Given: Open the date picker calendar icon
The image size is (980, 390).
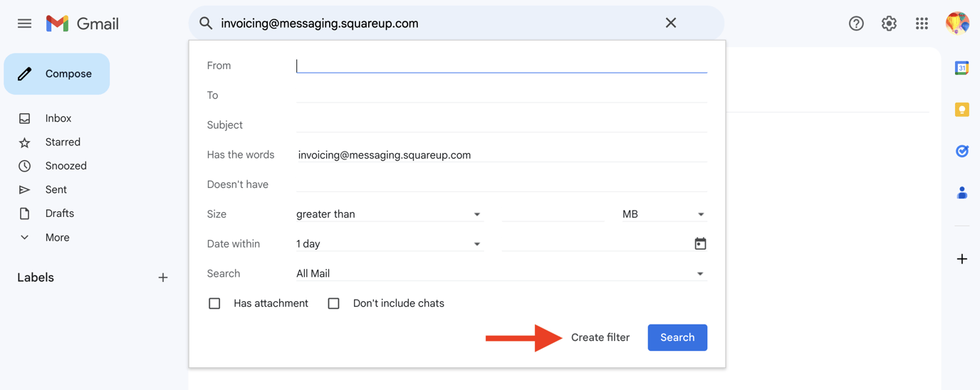Looking at the screenshot, I should [700, 244].
